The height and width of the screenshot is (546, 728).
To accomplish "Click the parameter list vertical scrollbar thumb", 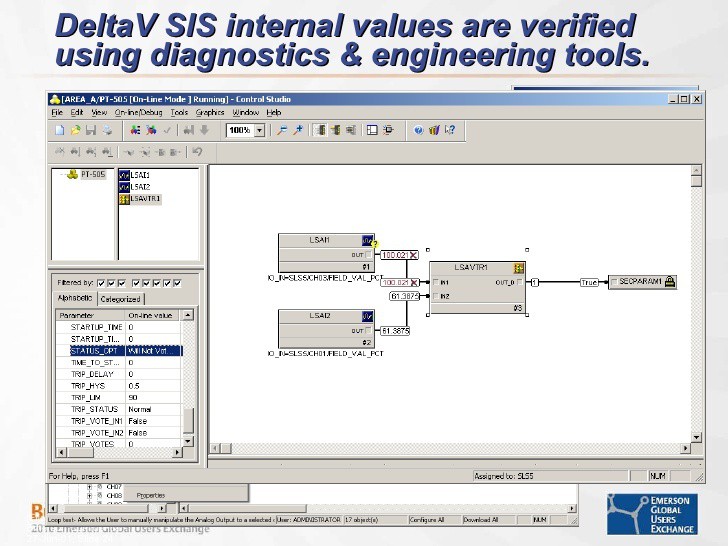I will point(189,420).
